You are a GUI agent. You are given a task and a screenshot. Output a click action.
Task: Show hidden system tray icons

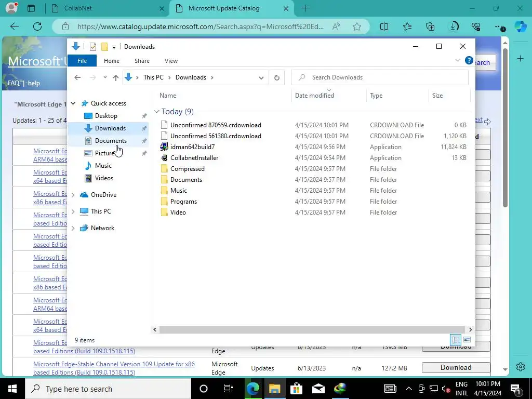[408, 389]
